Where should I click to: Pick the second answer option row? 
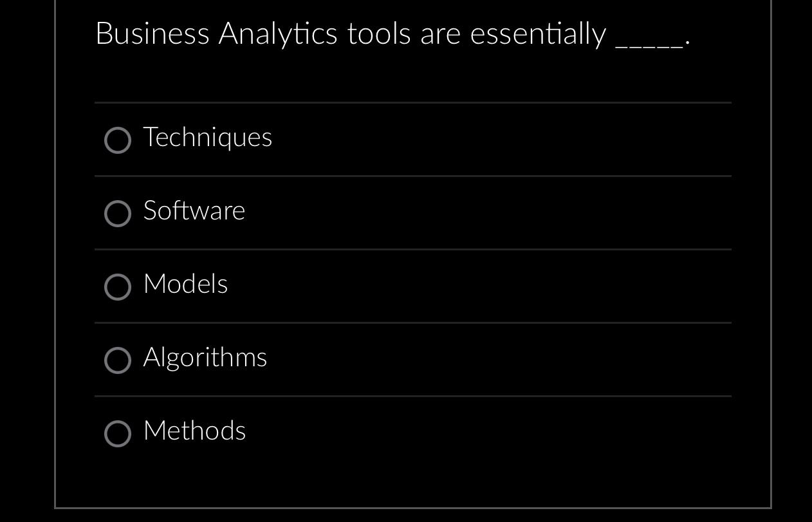(x=412, y=212)
